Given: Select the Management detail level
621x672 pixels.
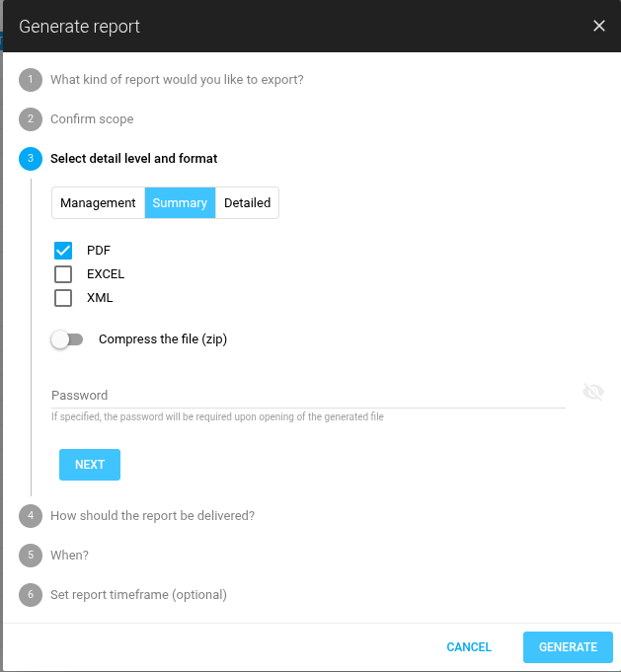Looking at the screenshot, I should pos(98,203).
